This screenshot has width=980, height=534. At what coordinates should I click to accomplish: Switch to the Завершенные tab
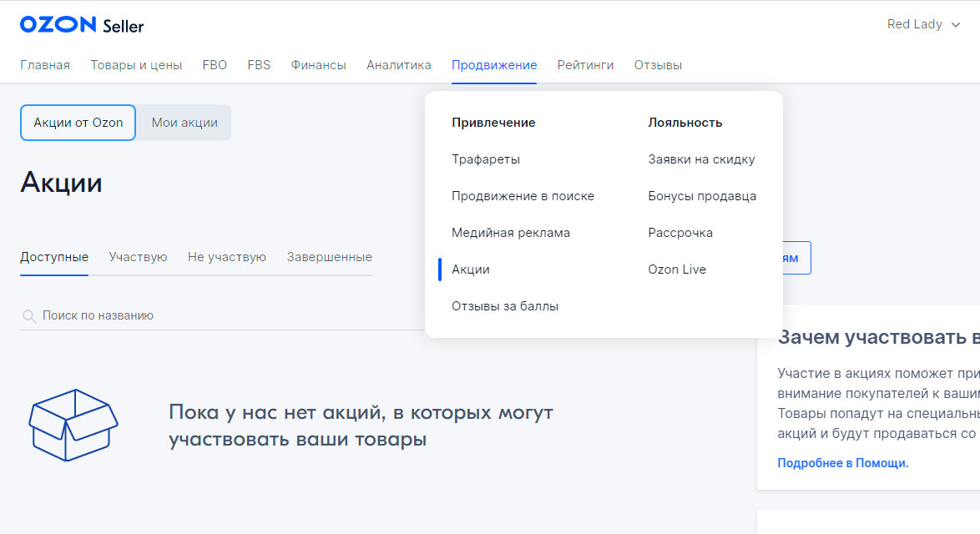pyautogui.click(x=330, y=257)
